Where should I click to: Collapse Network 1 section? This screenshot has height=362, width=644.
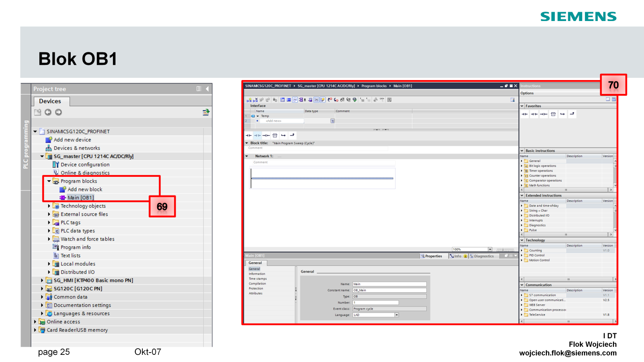[247, 156]
